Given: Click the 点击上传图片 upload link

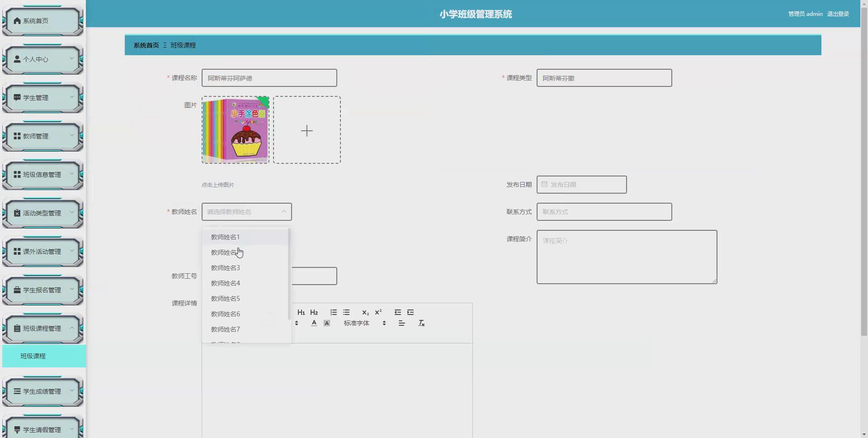Looking at the screenshot, I should coord(218,185).
